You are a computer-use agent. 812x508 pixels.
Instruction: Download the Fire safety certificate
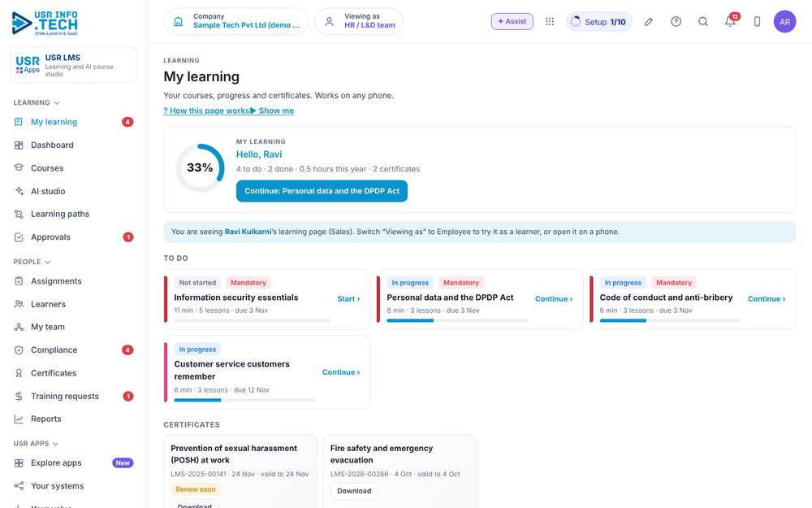pyautogui.click(x=354, y=491)
